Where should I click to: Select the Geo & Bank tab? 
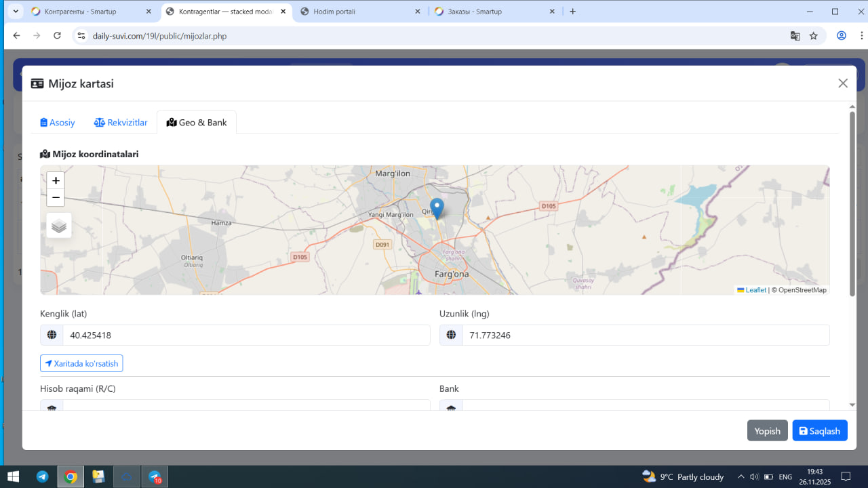[197, 123]
